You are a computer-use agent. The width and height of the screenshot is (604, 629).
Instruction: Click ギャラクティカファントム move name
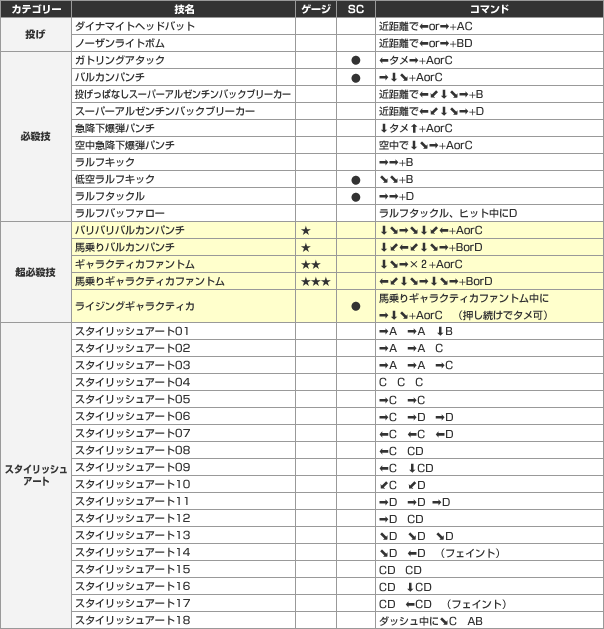[x=135, y=264]
